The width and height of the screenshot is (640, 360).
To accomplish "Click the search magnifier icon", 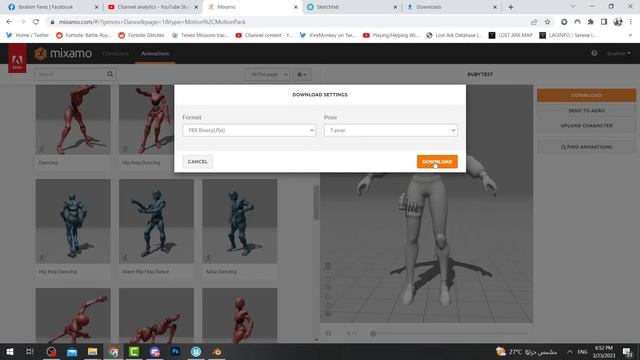I will coord(110,74).
